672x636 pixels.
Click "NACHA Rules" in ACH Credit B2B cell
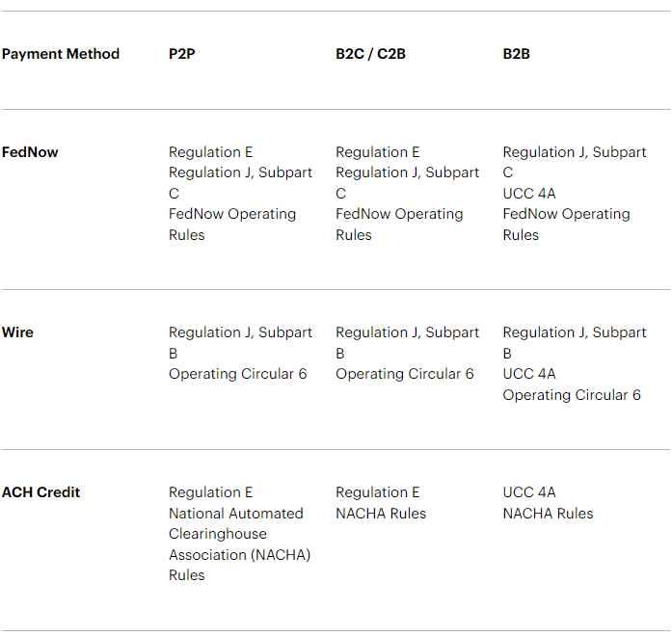click(548, 514)
